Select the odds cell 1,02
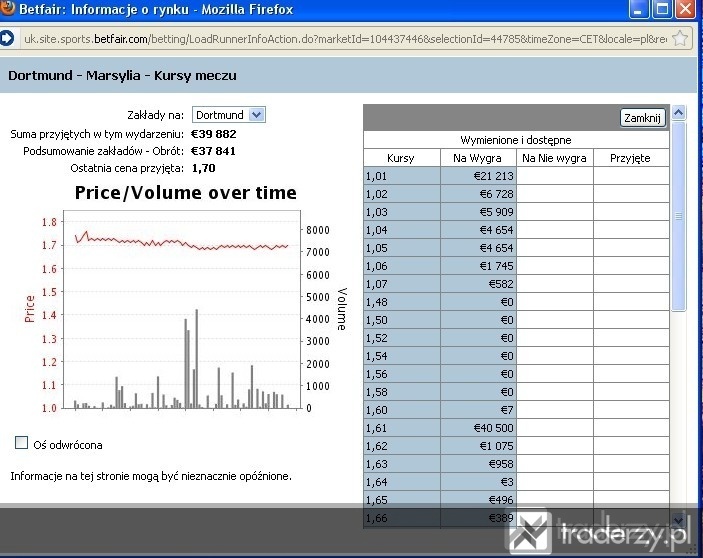 click(x=402, y=194)
